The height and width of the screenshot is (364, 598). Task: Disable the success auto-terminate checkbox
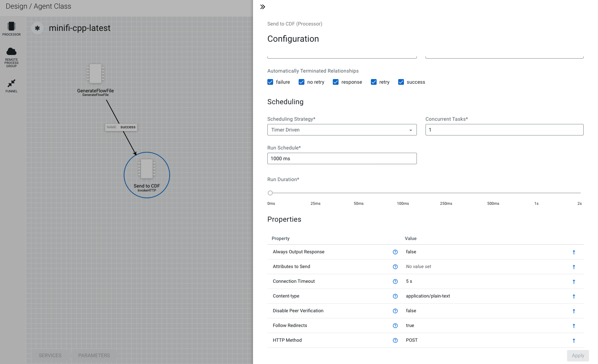click(x=401, y=82)
